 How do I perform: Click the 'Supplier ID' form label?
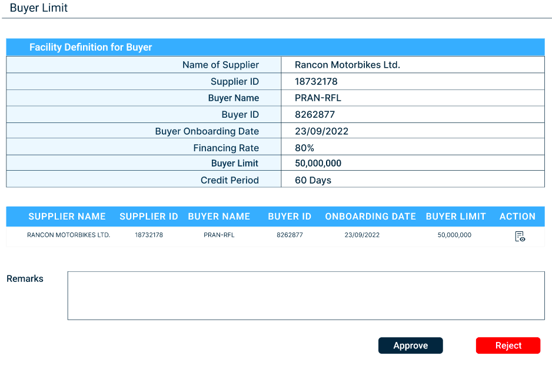point(235,82)
